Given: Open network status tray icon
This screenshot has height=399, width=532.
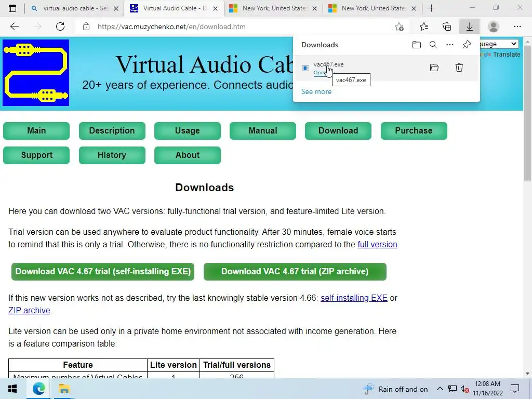Looking at the screenshot, I should 453,389.
